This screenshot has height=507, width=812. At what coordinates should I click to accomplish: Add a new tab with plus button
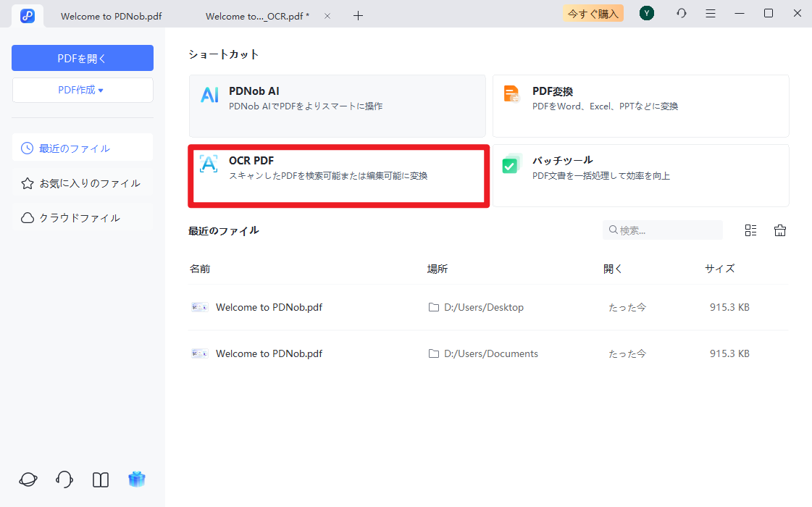point(358,16)
